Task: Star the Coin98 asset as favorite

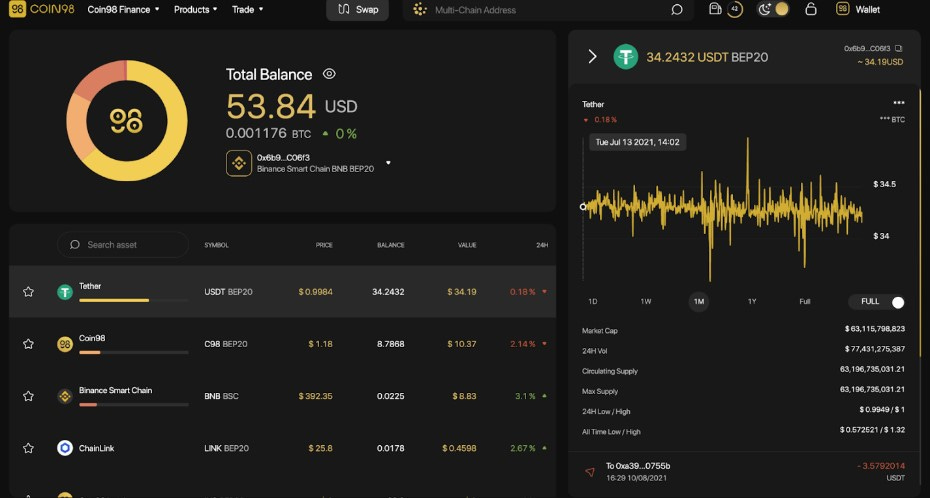Action: click(28, 344)
